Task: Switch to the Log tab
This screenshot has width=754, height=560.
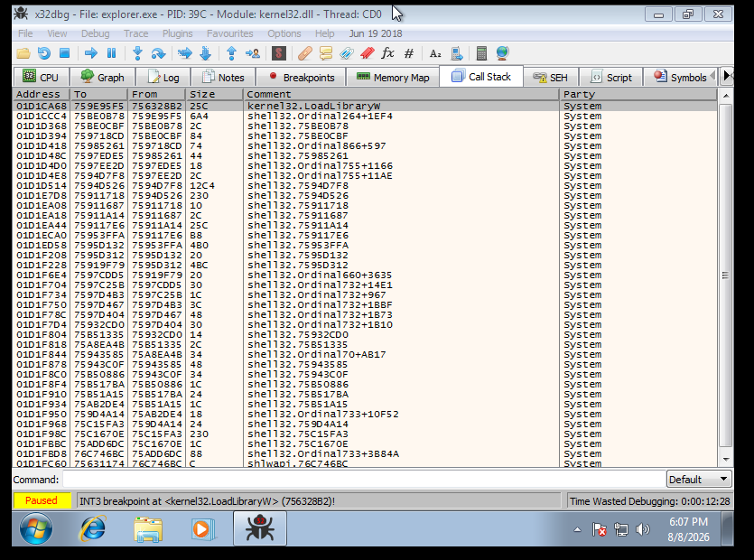Action: click(163, 78)
